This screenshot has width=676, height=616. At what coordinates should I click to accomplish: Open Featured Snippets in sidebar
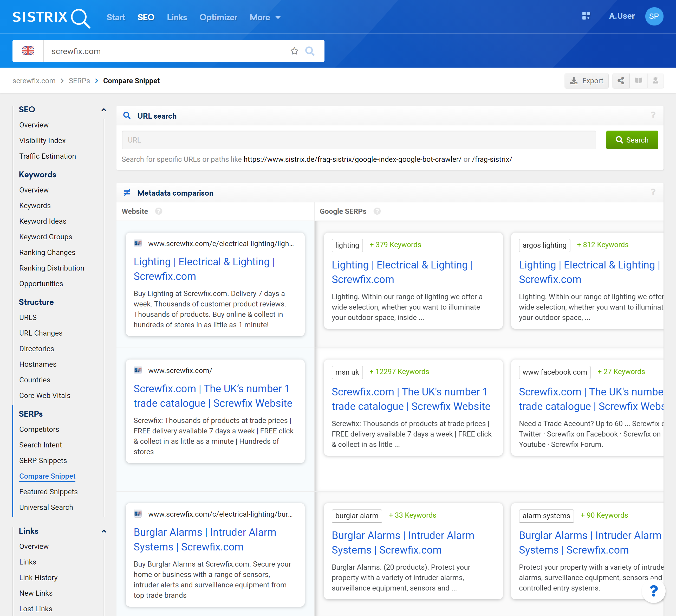tap(48, 492)
